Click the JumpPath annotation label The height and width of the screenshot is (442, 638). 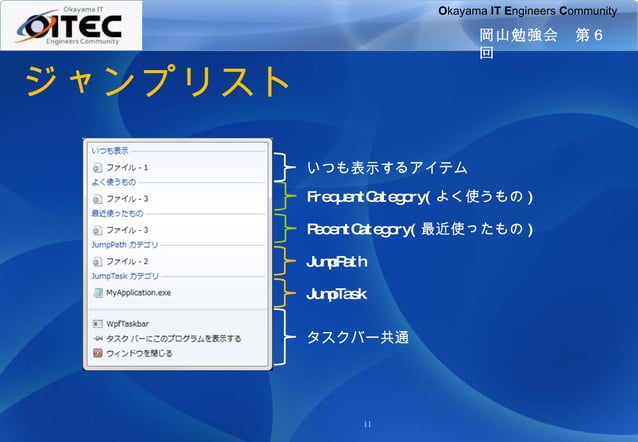337,262
